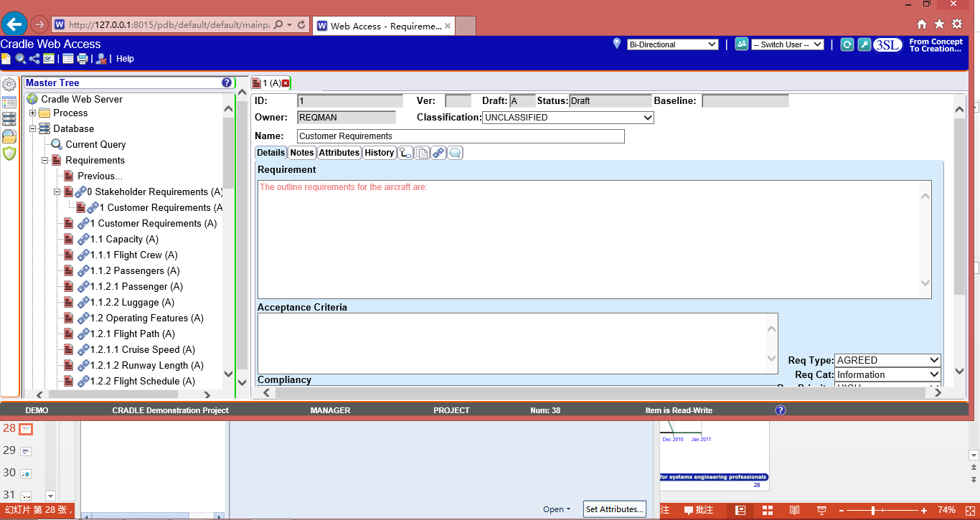Screen dimensions: 980x520
Task: Click the share/links toolbar icon
Action: pos(34,59)
